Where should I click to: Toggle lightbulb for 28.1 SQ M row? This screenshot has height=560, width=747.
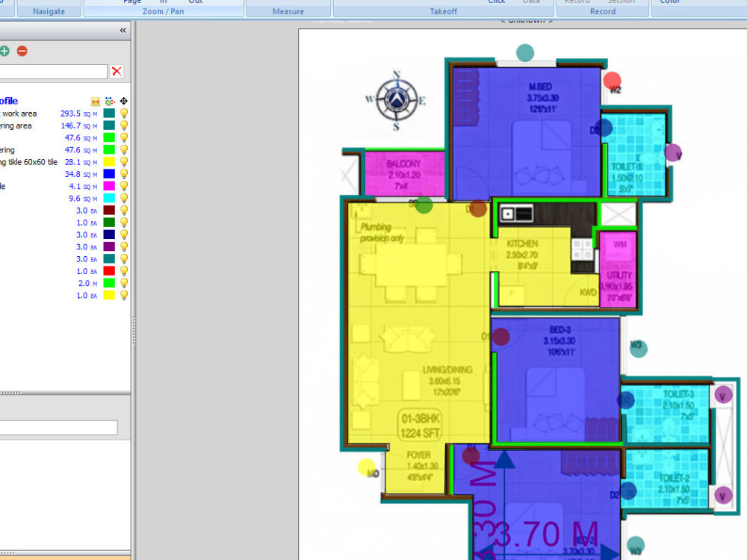coord(124,162)
